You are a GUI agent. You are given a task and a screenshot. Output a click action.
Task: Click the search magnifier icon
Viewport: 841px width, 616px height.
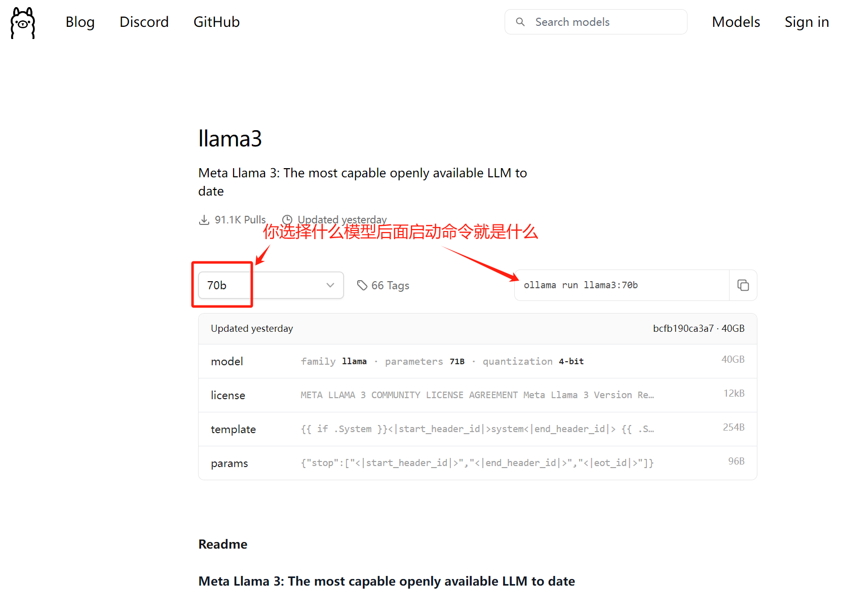coord(520,22)
